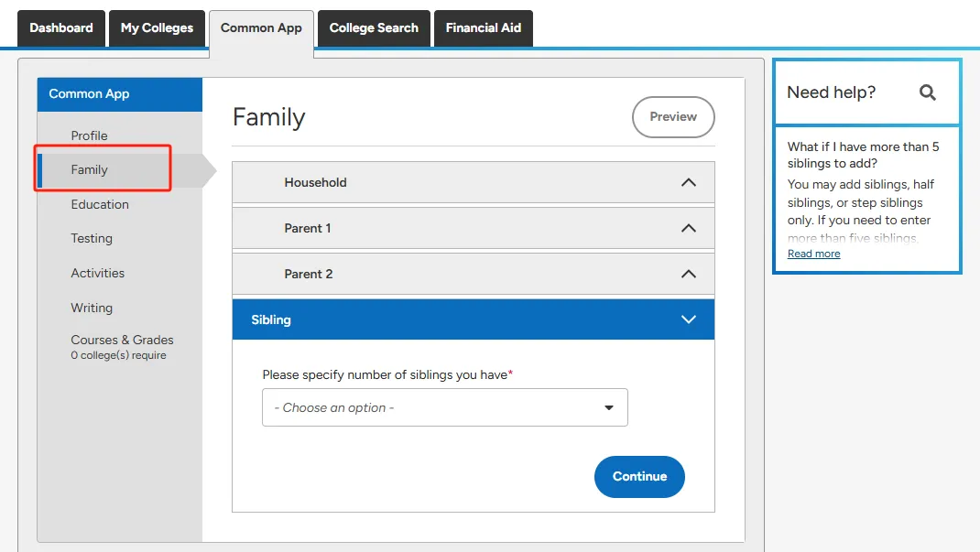
Task: Expand the Household section chevron
Action: point(689,182)
